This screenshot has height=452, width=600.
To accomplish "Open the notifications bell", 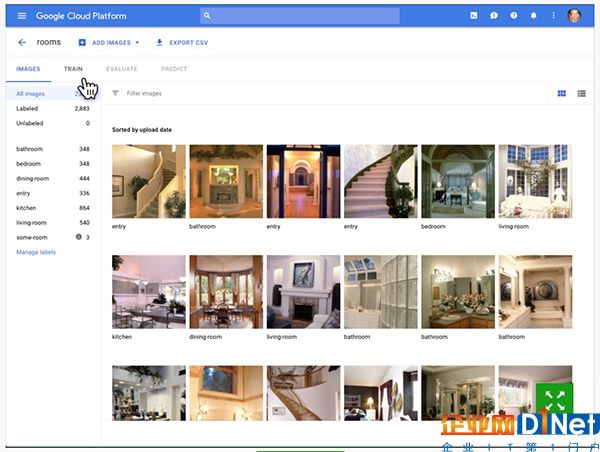I will 533,15.
